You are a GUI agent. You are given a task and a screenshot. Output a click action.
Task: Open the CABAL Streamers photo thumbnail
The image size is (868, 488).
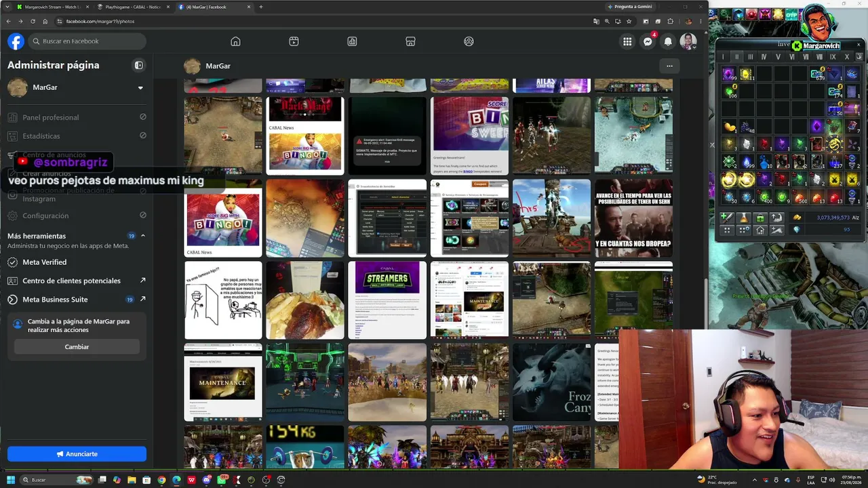tap(387, 300)
